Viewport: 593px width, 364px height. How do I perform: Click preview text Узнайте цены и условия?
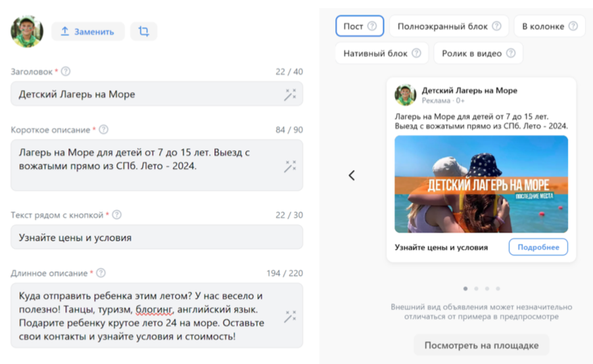(441, 247)
